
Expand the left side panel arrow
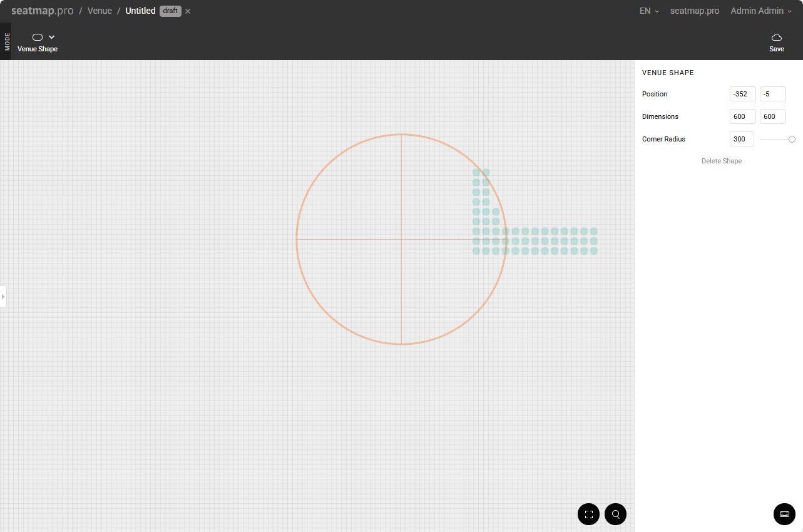click(x=3, y=297)
